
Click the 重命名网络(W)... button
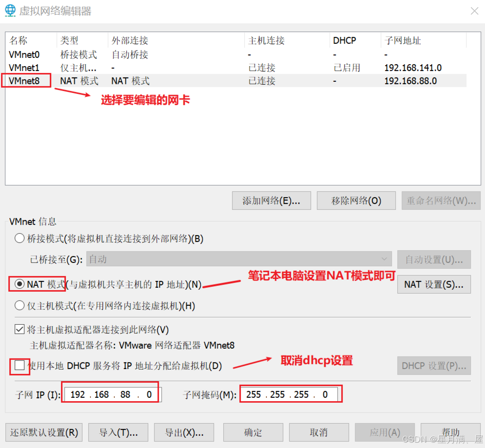pos(441,201)
